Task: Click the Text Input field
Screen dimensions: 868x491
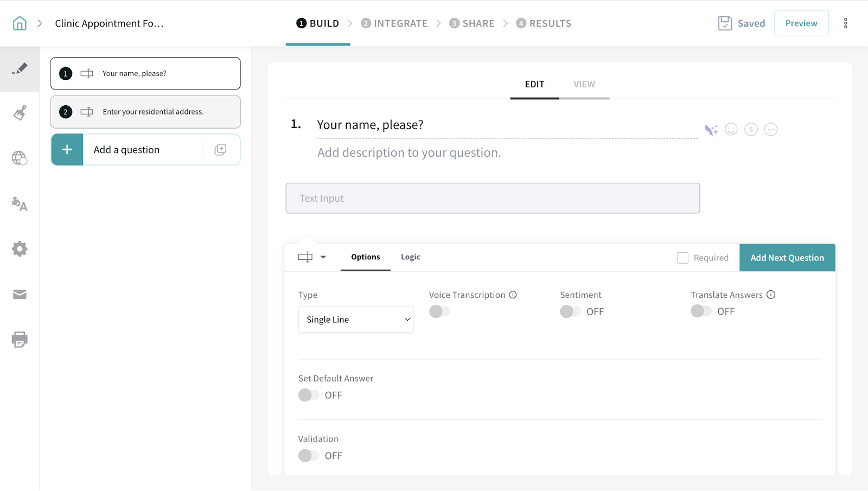Action: tap(493, 199)
